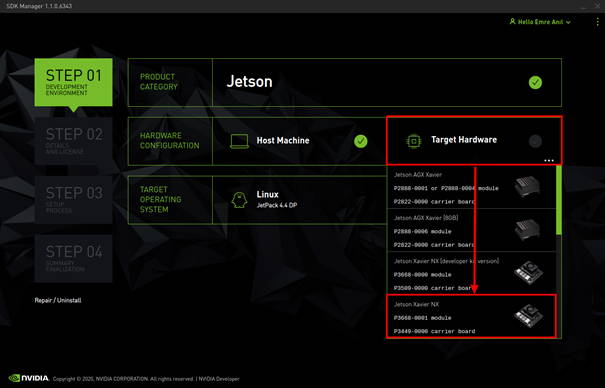Click the hardware list green scrollbar

(559, 200)
